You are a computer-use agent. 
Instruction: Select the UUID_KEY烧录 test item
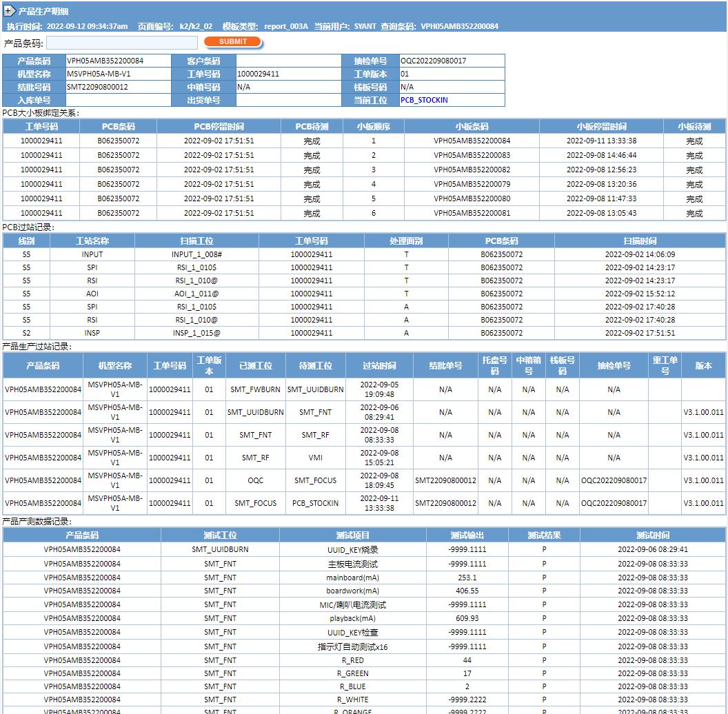352,550
